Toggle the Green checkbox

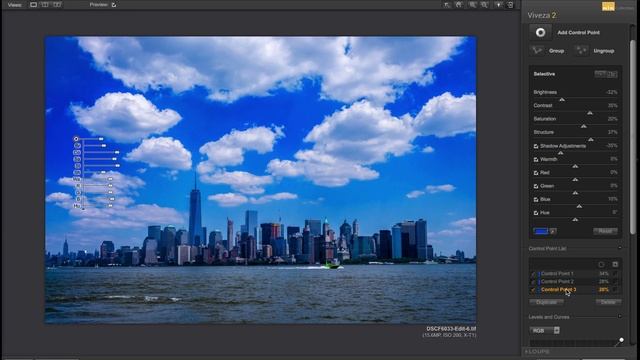coord(536,186)
